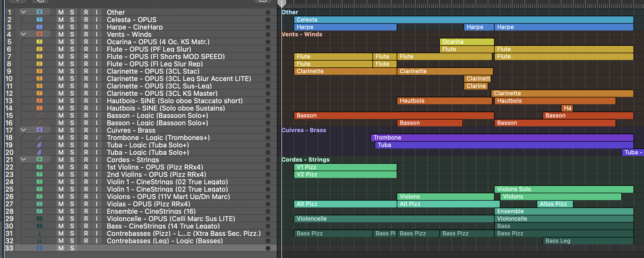Select the track name 'Violoncelle - OPUS (Celli Marc Sus LITE)'
Image resolution: width=644 pixels, height=258 pixels.
[x=171, y=219]
